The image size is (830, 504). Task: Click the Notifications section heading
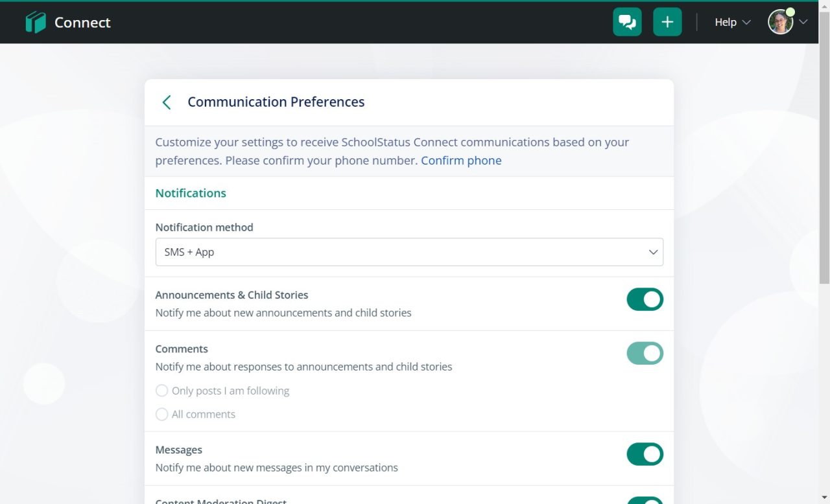click(191, 193)
